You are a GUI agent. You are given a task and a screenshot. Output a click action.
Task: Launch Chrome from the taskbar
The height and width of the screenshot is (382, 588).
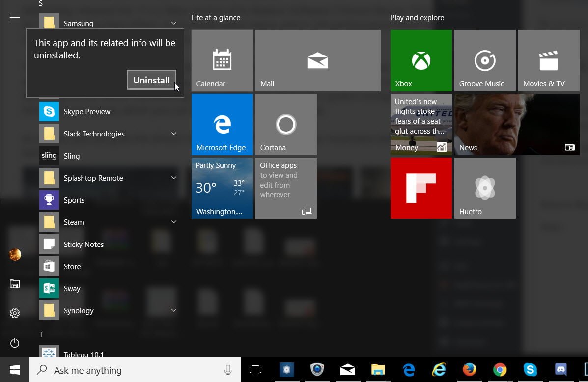(x=500, y=370)
